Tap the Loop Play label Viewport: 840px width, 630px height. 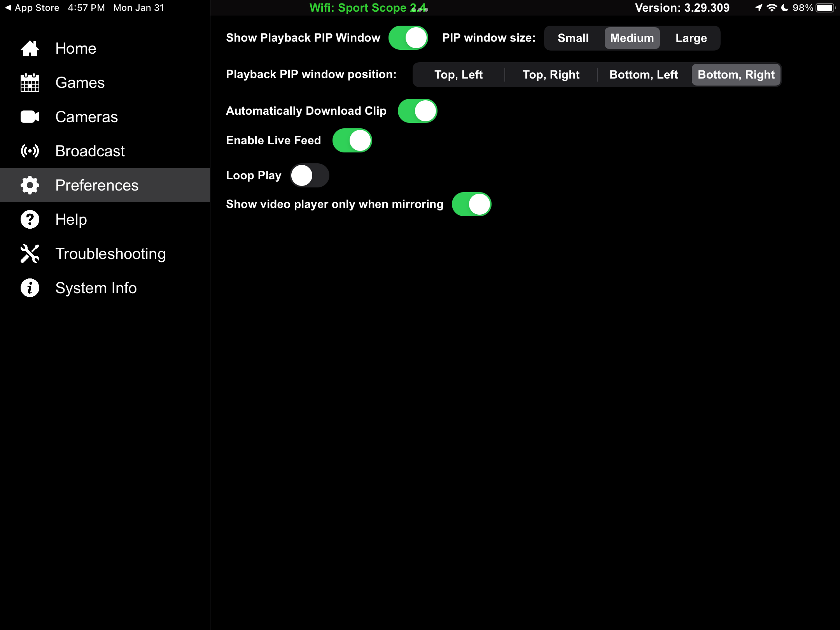pyautogui.click(x=254, y=175)
